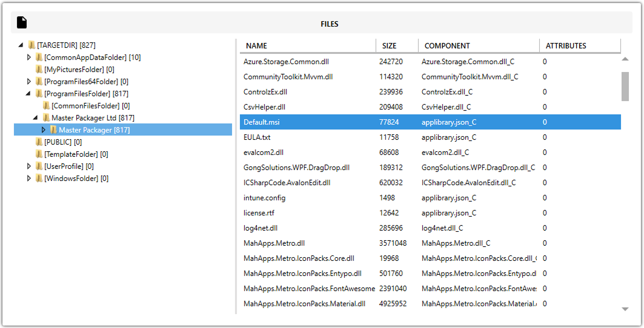Select Master Packager Ltd [817] in tree

pos(93,118)
